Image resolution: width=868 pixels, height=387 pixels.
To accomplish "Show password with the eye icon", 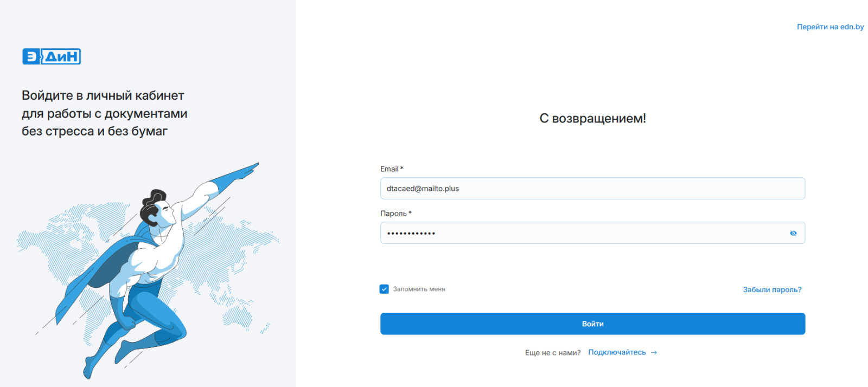I will pos(793,233).
